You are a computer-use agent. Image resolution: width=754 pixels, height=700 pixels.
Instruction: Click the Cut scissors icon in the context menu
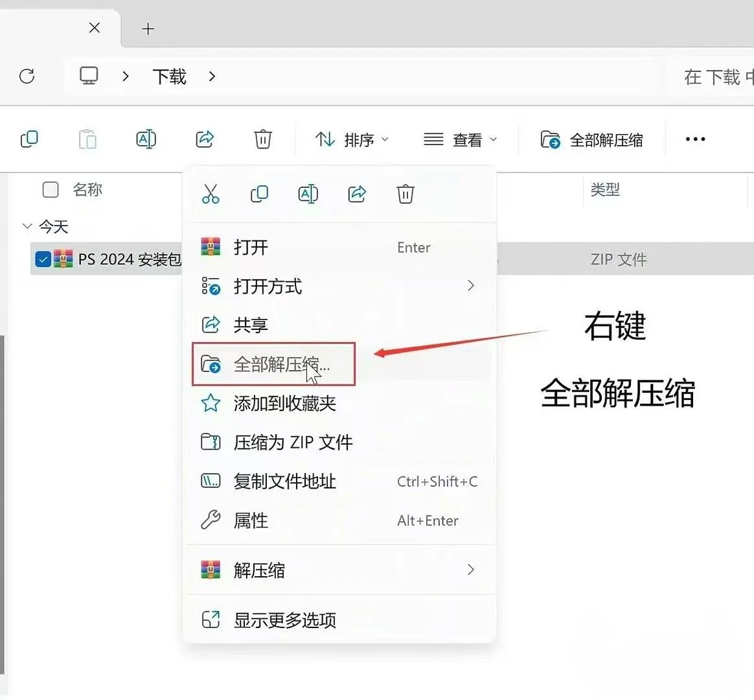click(x=211, y=193)
